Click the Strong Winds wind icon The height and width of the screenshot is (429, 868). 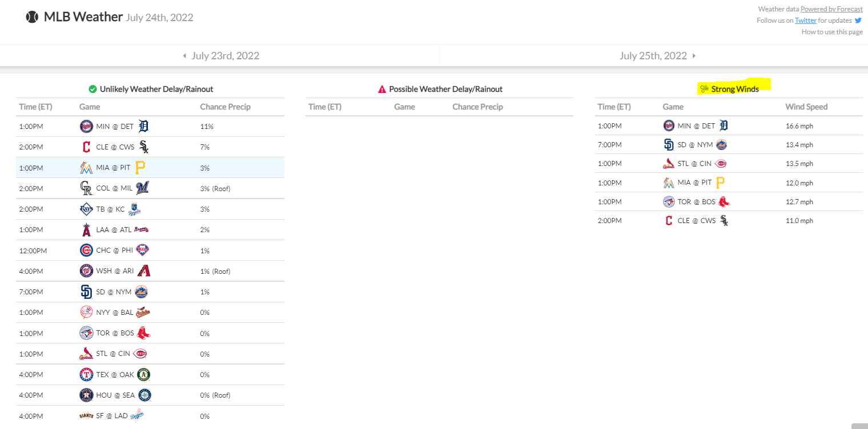pyautogui.click(x=704, y=89)
